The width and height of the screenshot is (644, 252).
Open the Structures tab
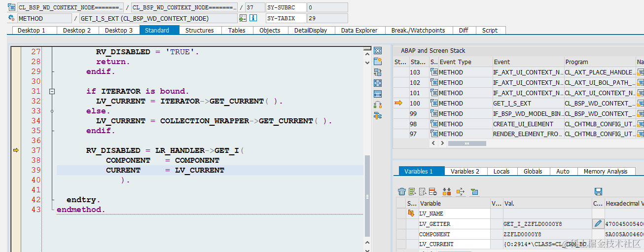point(200,30)
